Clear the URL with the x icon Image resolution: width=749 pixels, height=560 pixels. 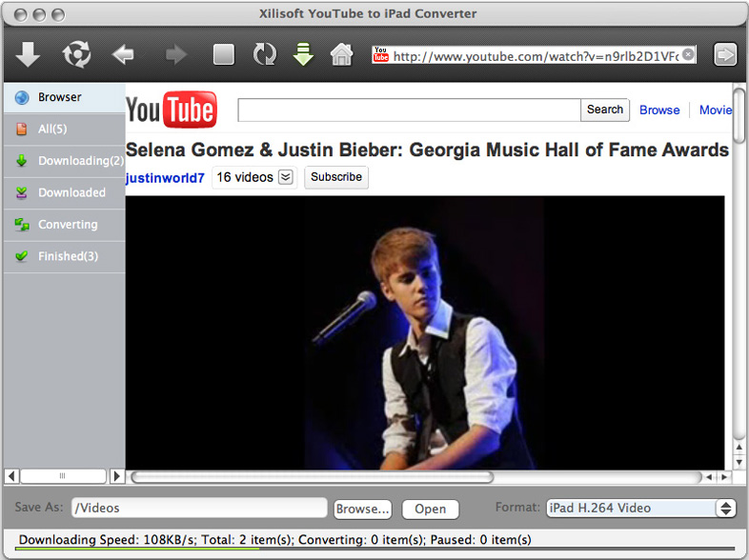point(688,54)
